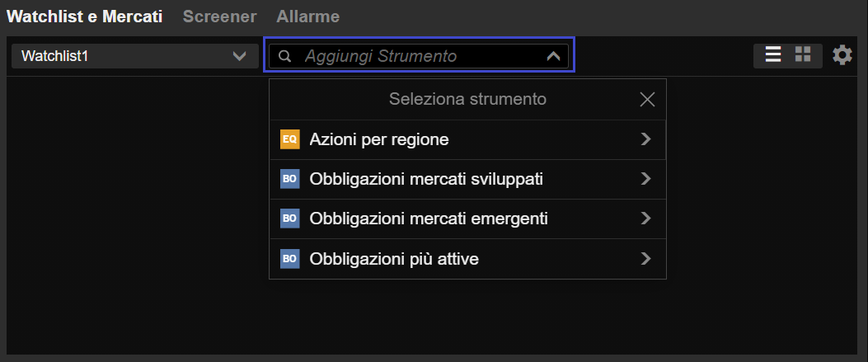Expand Obbligazioni più attive arrow
The width and height of the screenshot is (868, 362).
tap(645, 258)
